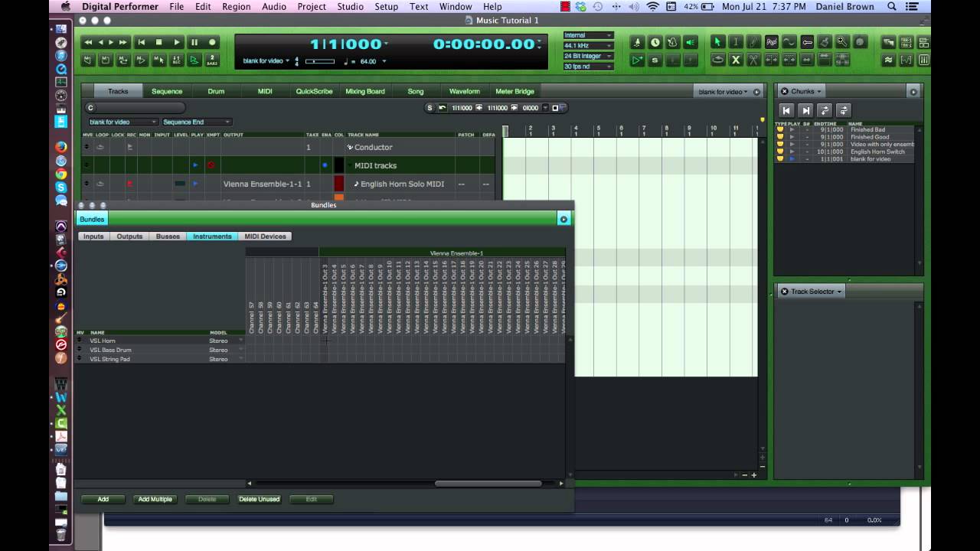This screenshot has height=551, width=980.
Task: Toggle record-enable on English Horn Solo MIDI track
Action: click(129, 184)
